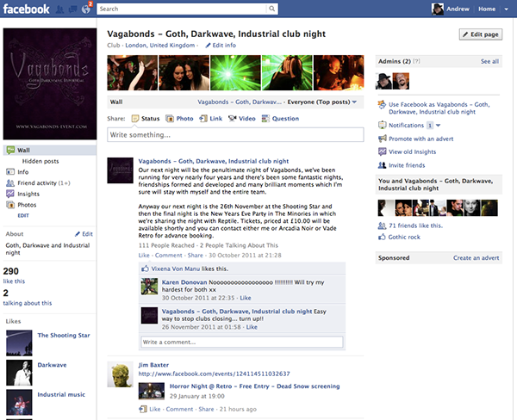Click the About section Edit pencil

pyautogui.click(x=84, y=234)
